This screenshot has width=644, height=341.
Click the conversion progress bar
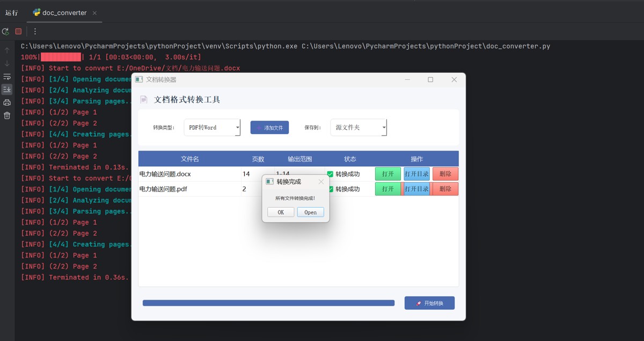click(x=268, y=303)
